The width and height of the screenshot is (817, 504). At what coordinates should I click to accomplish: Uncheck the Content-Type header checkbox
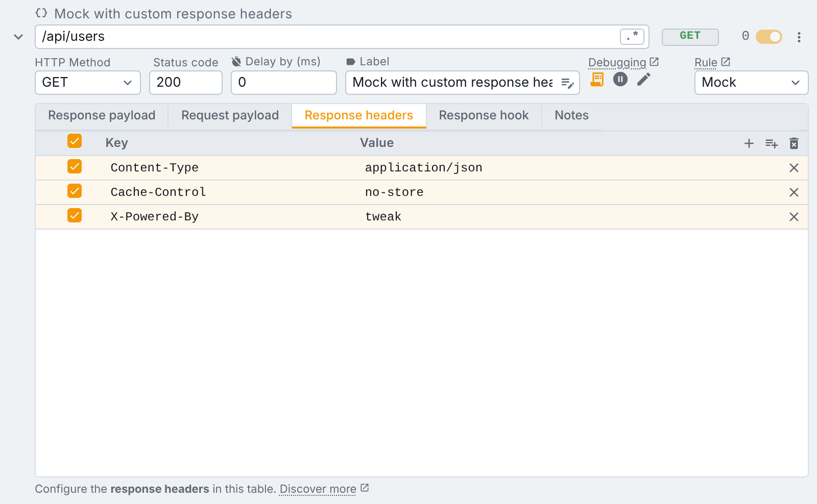pyautogui.click(x=75, y=166)
